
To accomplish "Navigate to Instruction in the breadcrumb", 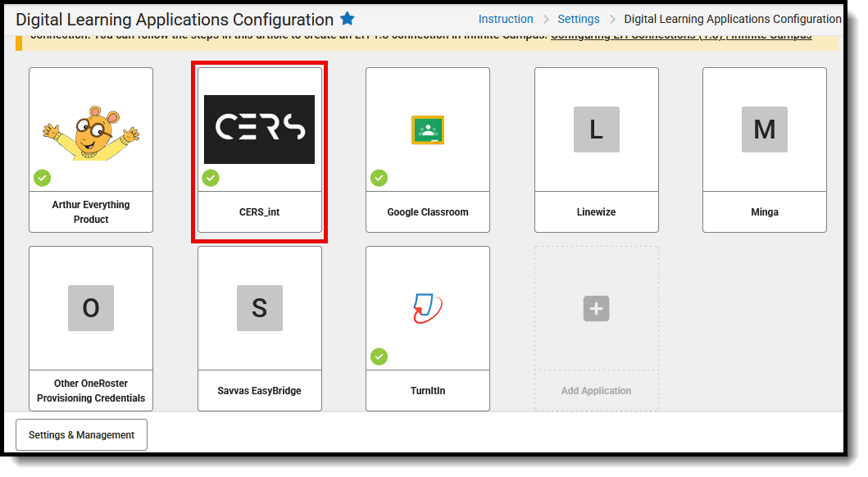I will (x=506, y=18).
